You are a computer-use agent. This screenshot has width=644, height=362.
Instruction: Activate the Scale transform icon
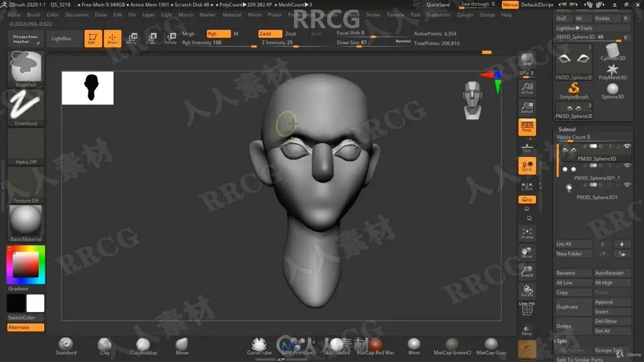click(x=151, y=39)
